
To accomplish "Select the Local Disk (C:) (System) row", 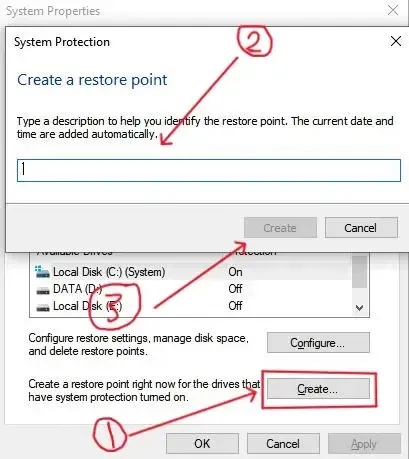I will (x=191, y=272).
